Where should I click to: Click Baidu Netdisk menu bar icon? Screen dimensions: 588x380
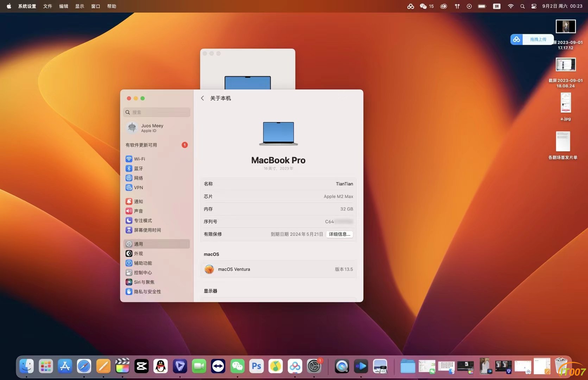coord(411,6)
